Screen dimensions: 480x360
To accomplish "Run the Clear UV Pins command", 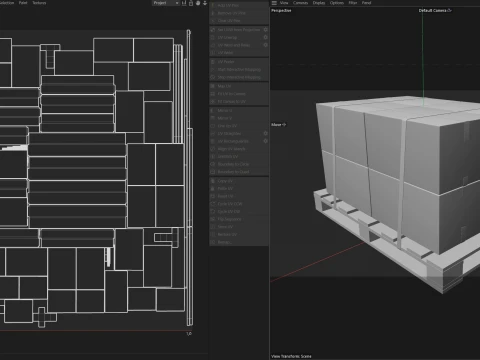I will click(239, 21).
